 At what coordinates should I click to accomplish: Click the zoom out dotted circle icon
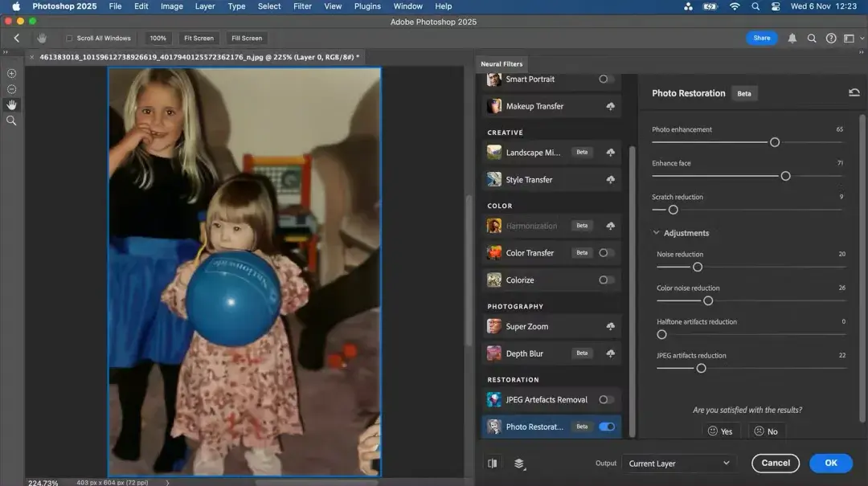11,88
